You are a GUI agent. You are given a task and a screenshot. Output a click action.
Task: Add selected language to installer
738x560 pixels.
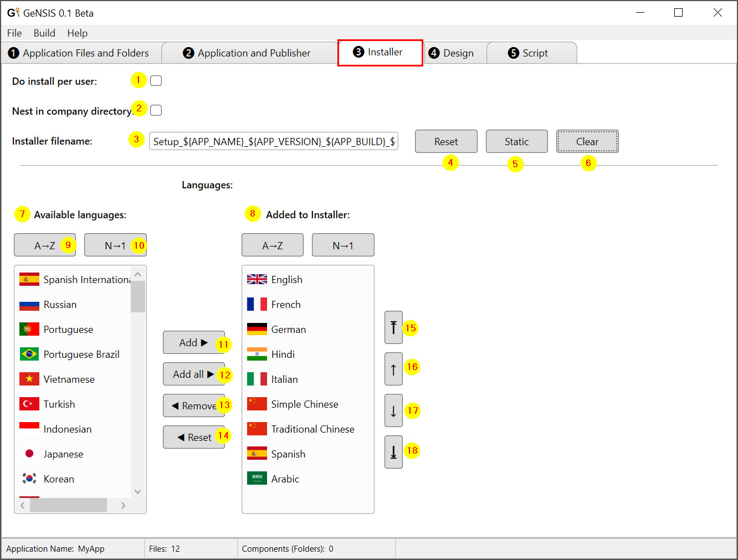click(x=194, y=342)
